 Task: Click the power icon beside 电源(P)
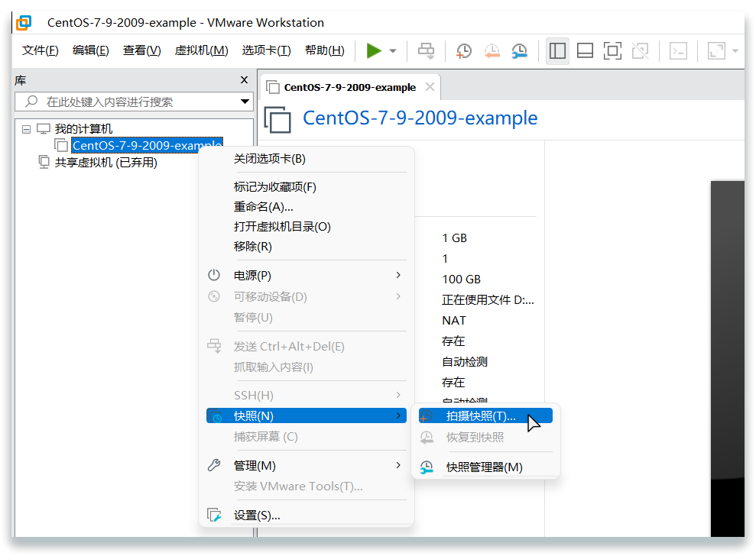[214, 275]
